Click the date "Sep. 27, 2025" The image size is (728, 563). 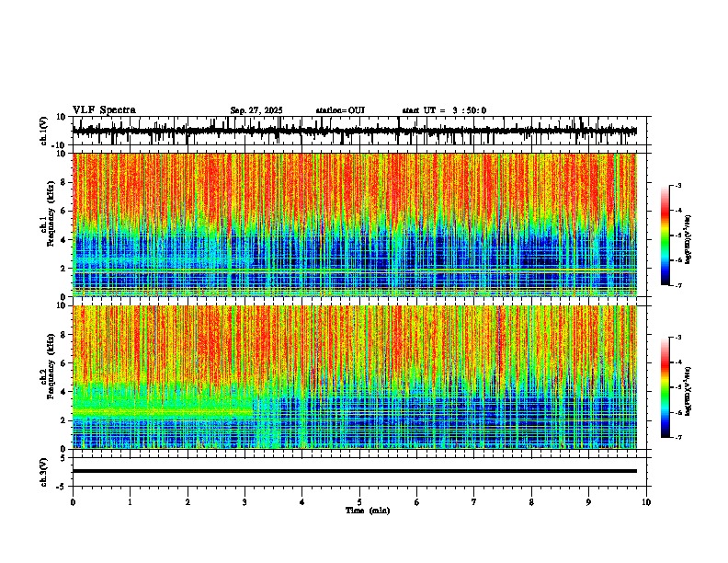pos(256,110)
